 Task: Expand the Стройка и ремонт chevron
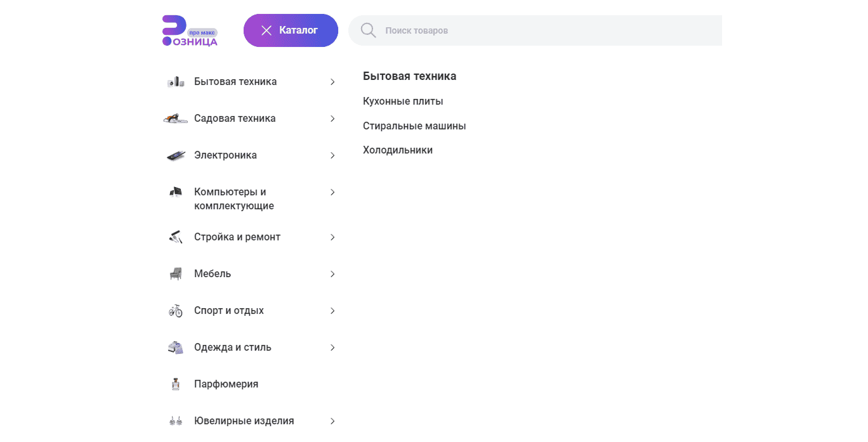click(x=332, y=237)
